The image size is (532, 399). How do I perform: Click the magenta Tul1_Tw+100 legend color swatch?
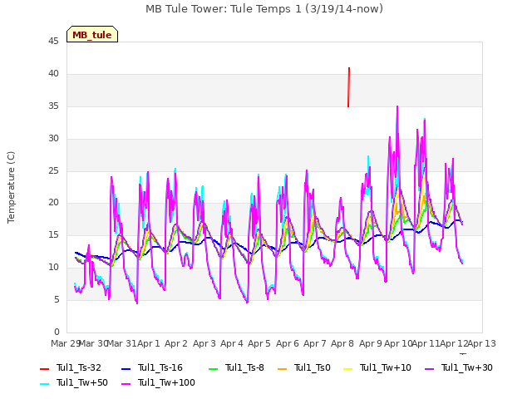tap(126, 383)
